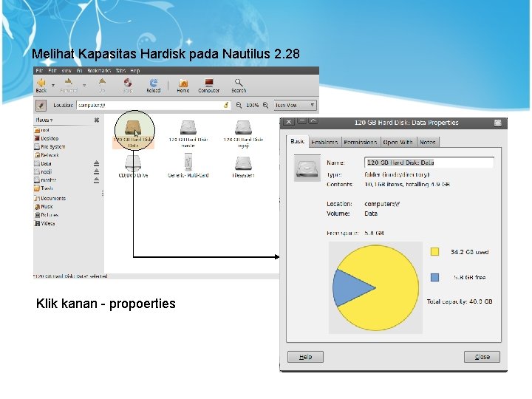Open Trash in Places sidebar
This screenshot has height=399, width=532.
(x=44, y=188)
